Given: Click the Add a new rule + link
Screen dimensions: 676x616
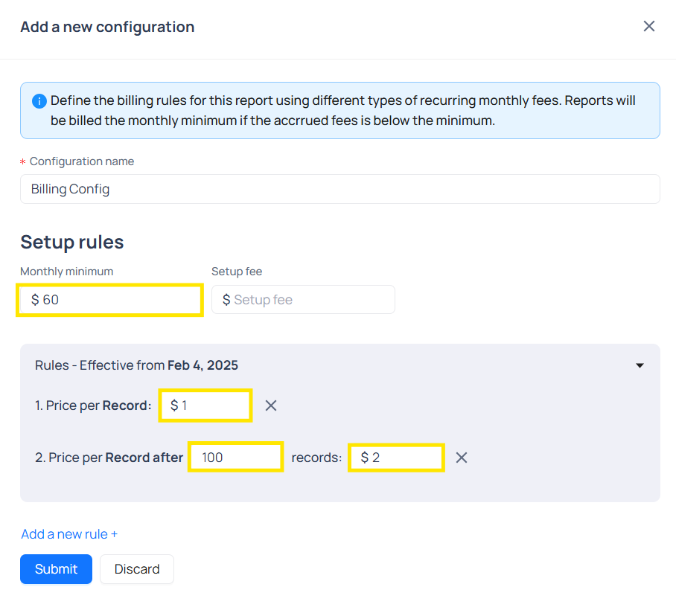Looking at the screenshot, I should [x=69, y=534].
